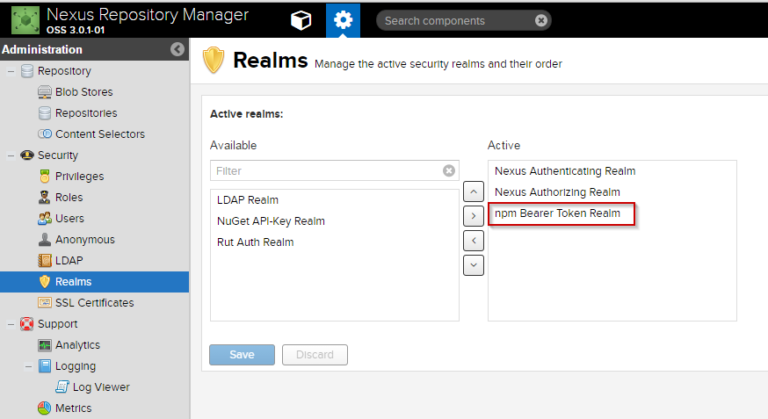This screenshot has height=419, width=768.
Task: Collapse the Logging tree node
Action: coord(28,366)
